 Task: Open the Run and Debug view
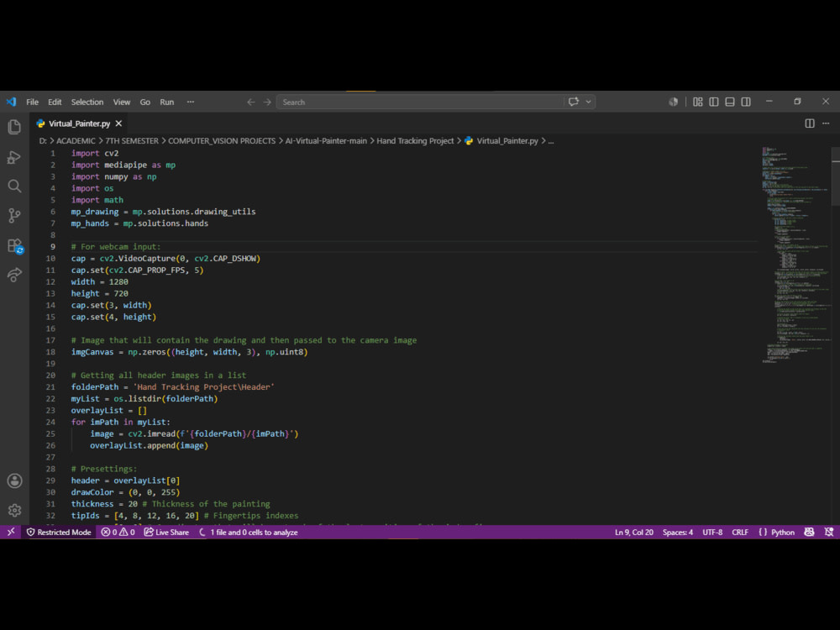coord(14,157)
